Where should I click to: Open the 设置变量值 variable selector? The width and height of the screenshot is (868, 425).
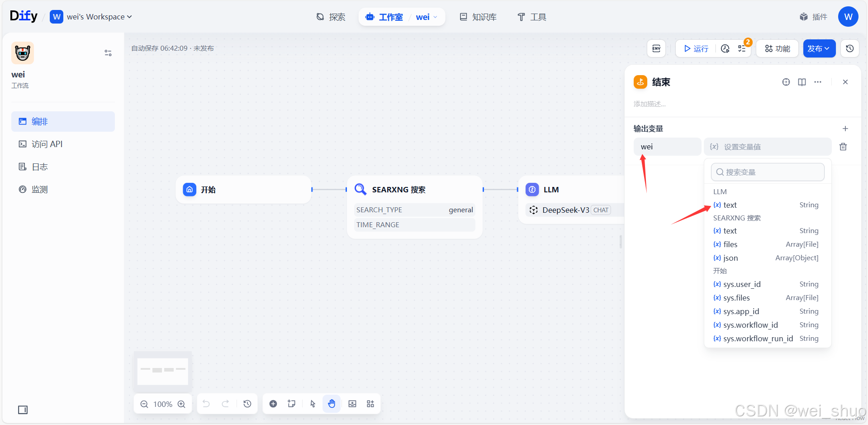[768, 147]
